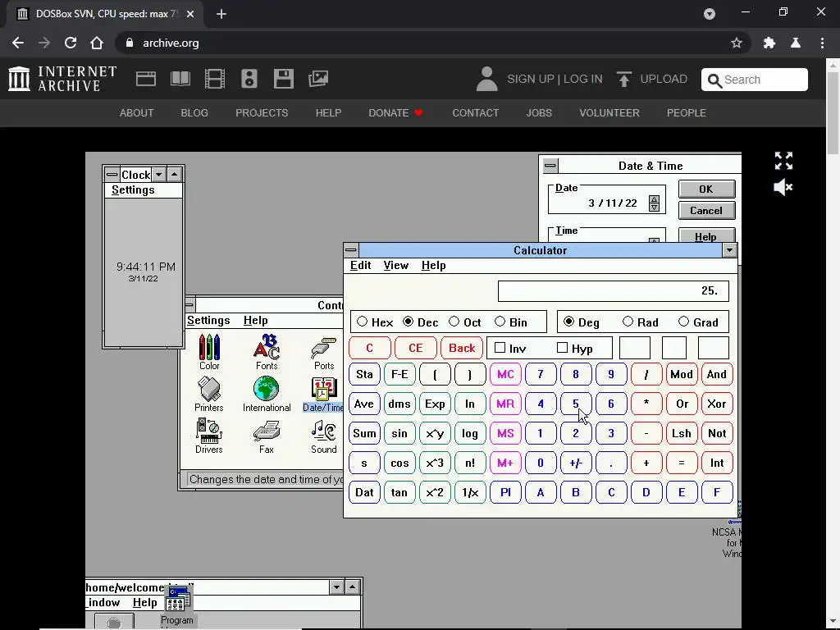Open Control Panel Help menu

click(256, 321)
